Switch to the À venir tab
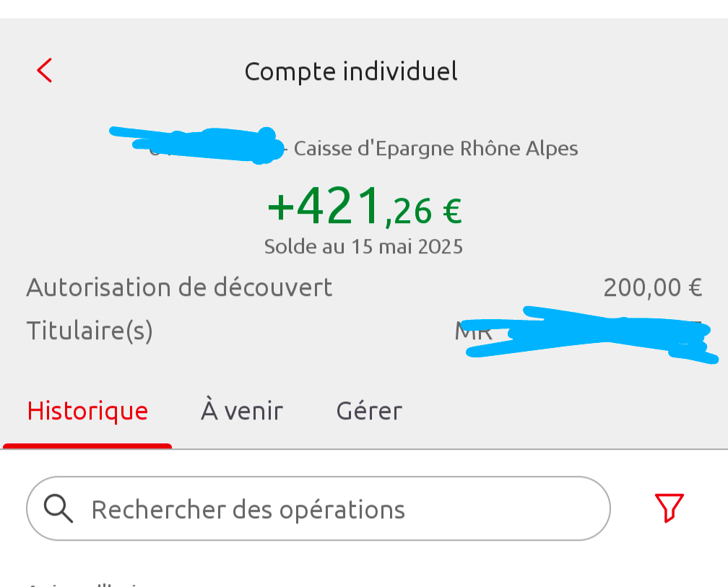Image resolution: width=728 pixels, height=587 pixels. tap(242, 410)
